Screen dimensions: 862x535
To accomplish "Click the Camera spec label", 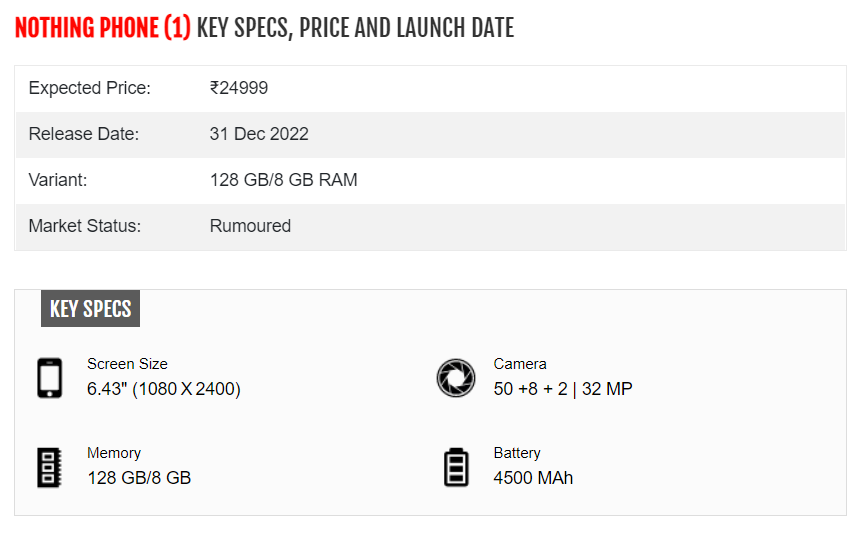I will (x=520, y=364).
